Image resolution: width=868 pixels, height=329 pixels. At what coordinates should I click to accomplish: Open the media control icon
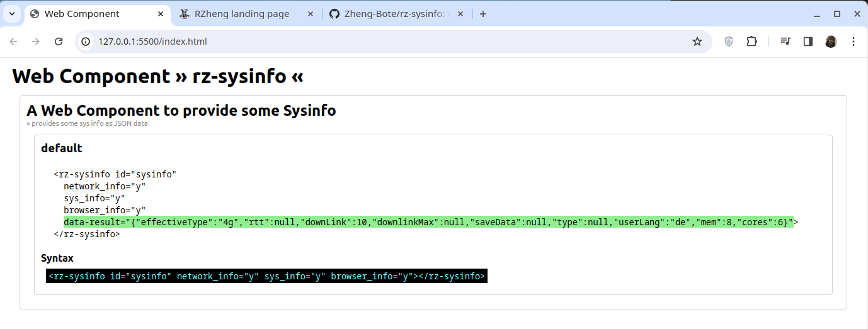click(x=785, y=42)
